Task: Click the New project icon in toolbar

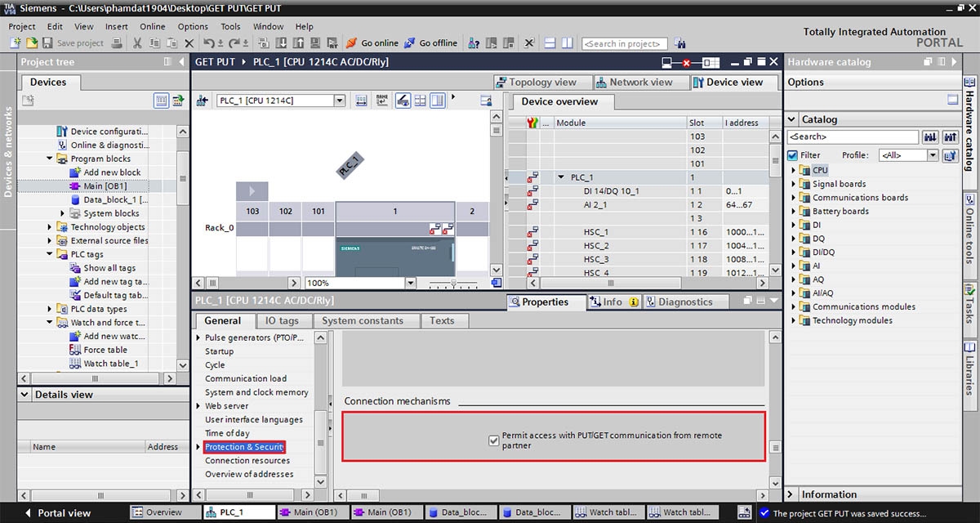Action: coord(15,42)
